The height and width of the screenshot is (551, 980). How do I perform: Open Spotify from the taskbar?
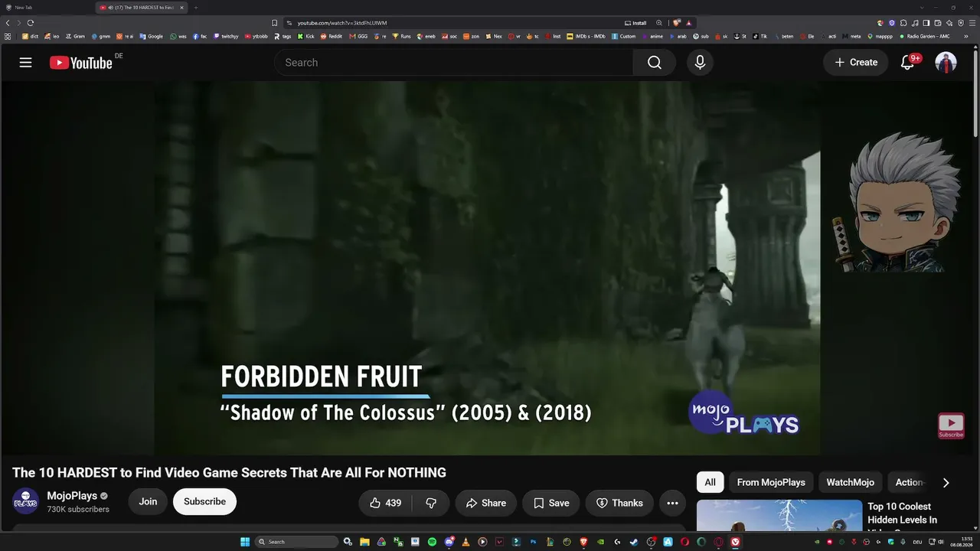[x=432, y=542]
